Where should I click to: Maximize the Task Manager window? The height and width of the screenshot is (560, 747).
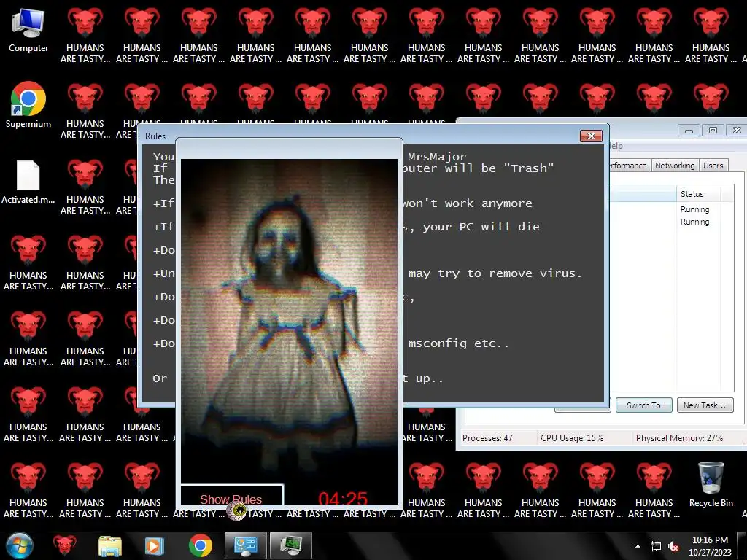tap(713, 130)
